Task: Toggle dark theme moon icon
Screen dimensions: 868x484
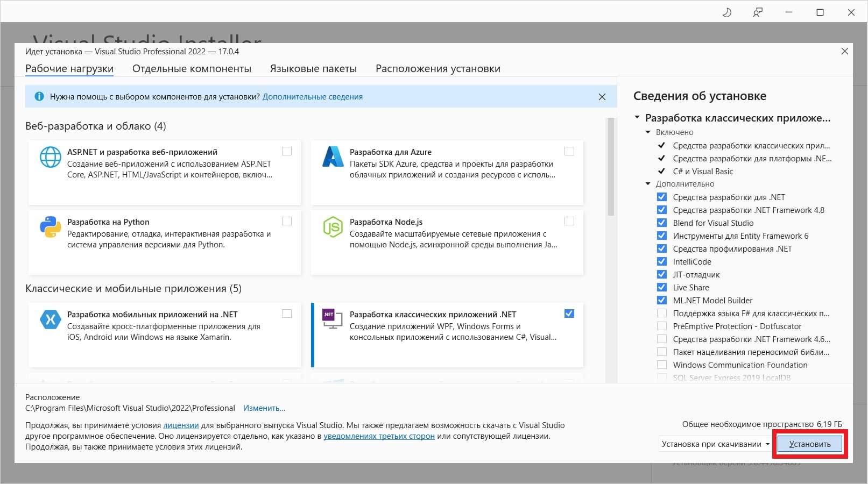Action: point(727,12)
